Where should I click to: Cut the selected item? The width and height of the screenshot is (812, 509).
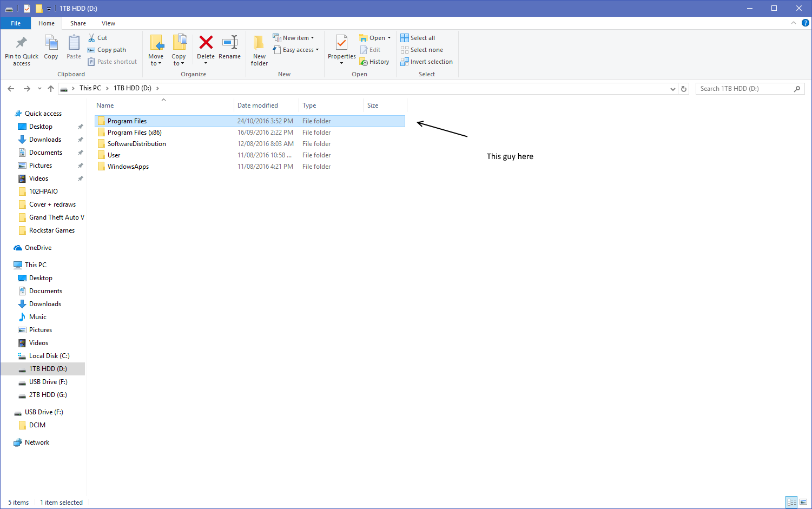pos(98,38)
